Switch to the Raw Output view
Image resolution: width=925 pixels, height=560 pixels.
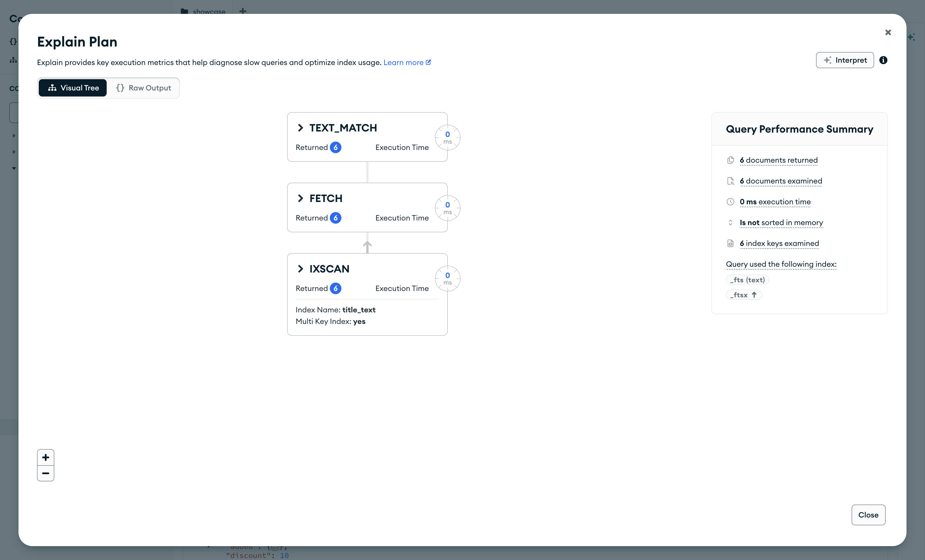click(x=143, y=88)
